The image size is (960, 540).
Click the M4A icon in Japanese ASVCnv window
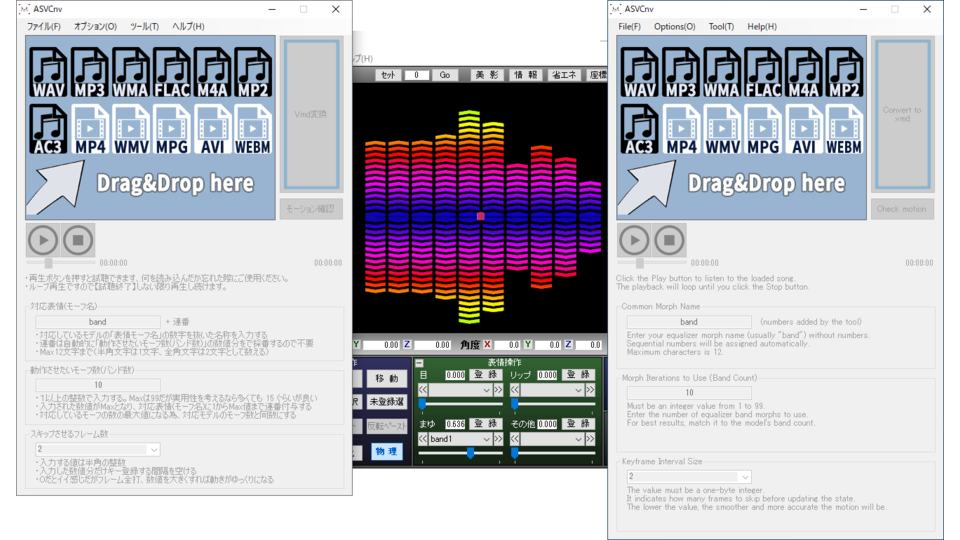point(212,72)
